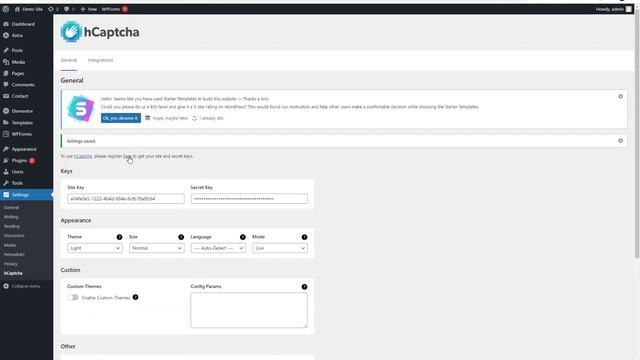Open the Theme dropdown
The width and height of the screenshot is (640, 360).
[x=95, y=248]
